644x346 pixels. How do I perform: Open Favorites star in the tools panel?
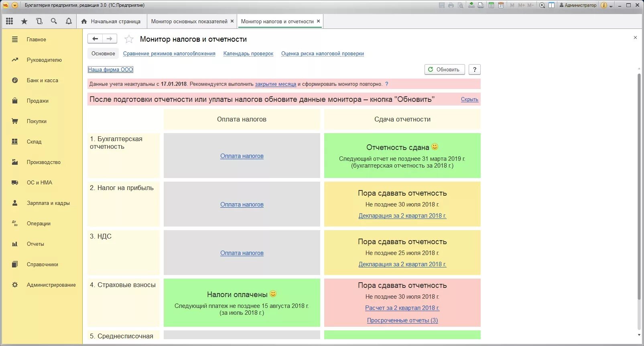(x=24, y=21)
